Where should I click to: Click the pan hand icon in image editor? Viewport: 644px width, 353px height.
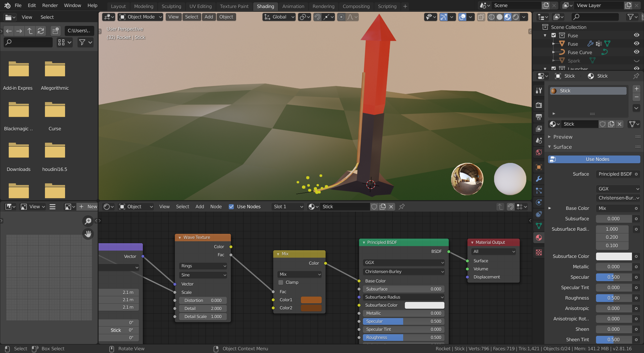tap(88, 234)
